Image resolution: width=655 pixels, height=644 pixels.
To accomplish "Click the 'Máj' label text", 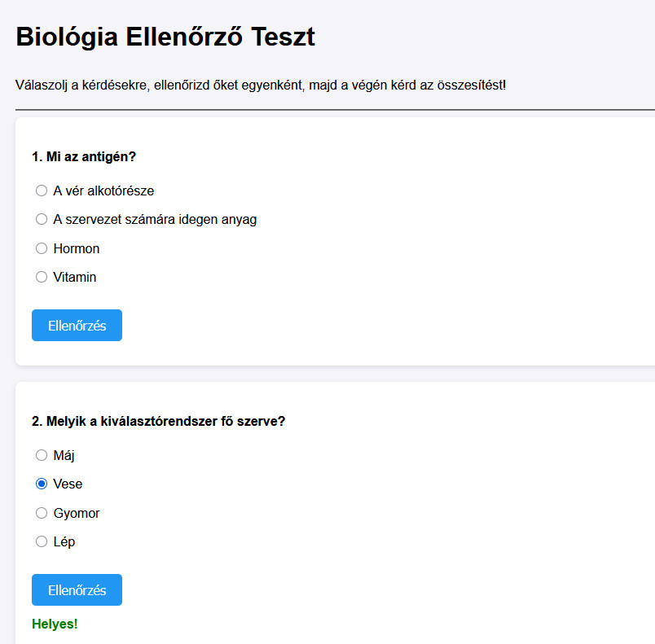I will [64, 455].
